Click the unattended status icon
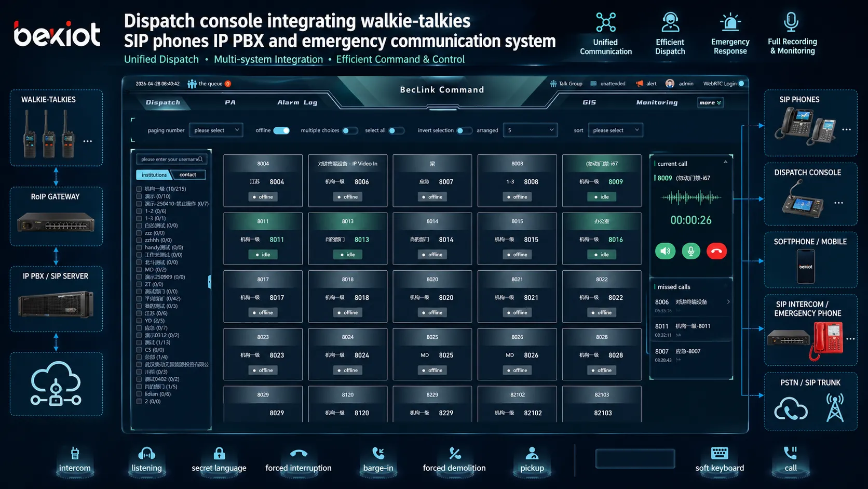 [x=594, y=84]
